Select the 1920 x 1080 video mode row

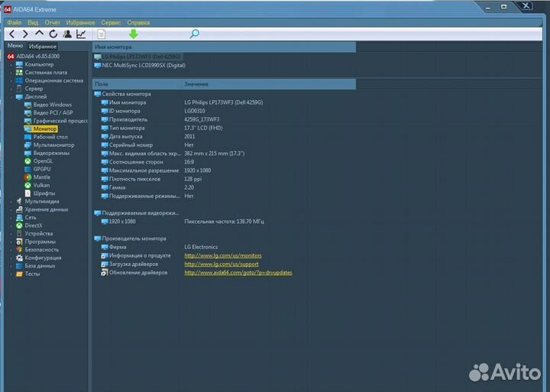click(225, 222)
